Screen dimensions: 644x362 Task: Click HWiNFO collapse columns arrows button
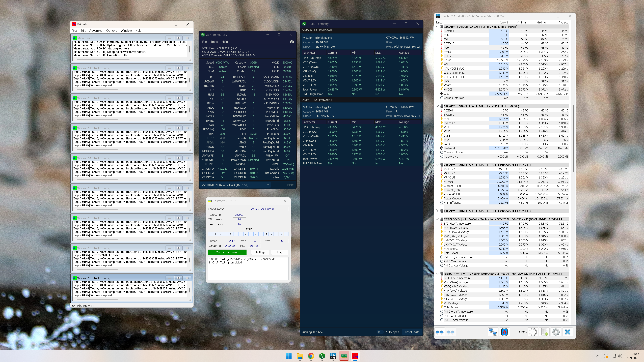(450, 332)
